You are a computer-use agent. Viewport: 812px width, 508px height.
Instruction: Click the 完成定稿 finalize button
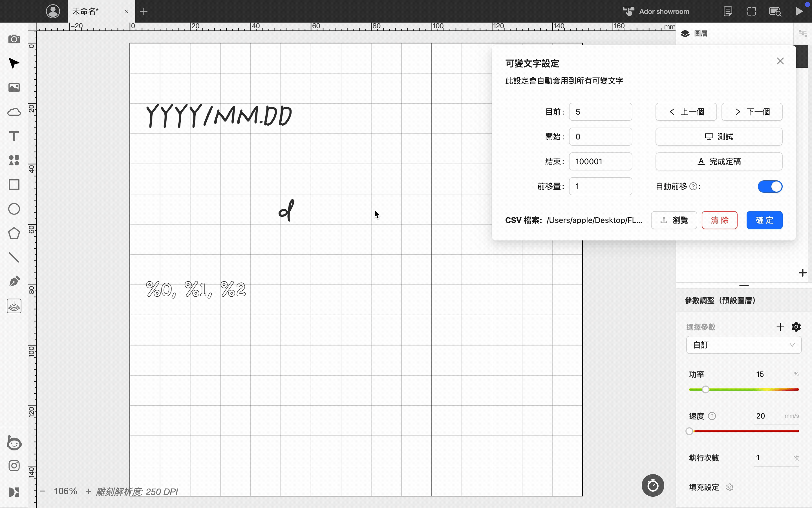719,162
